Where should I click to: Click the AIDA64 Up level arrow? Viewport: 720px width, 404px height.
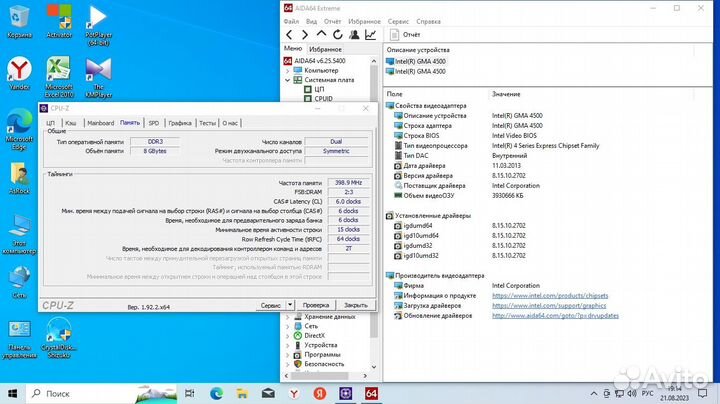coord(321,34)
